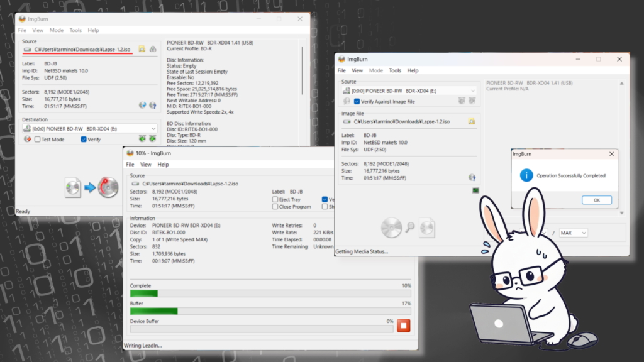
Task: Click first greyed tray icon in verify window
Action: pyautogui.click(x=462, y=101)
